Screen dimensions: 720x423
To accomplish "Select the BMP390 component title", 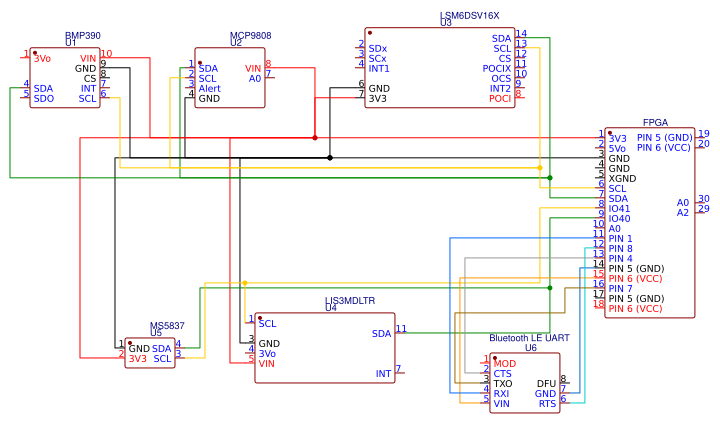I will 83,35.
